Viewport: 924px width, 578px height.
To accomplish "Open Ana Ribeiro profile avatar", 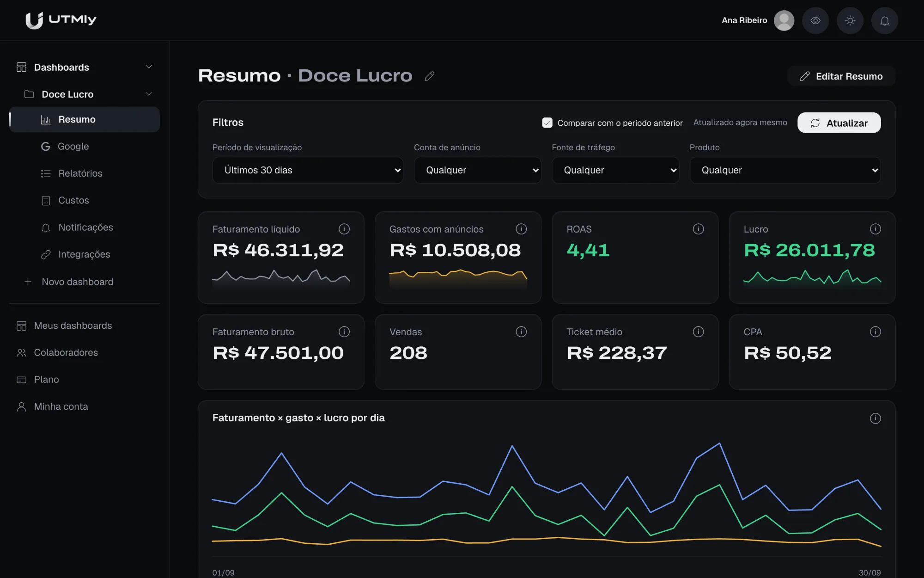I will pos(784,20).
